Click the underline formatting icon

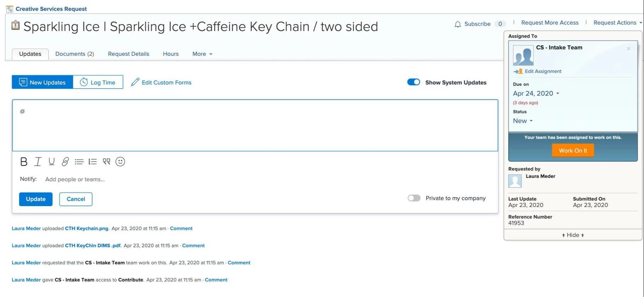coord(52,162)
